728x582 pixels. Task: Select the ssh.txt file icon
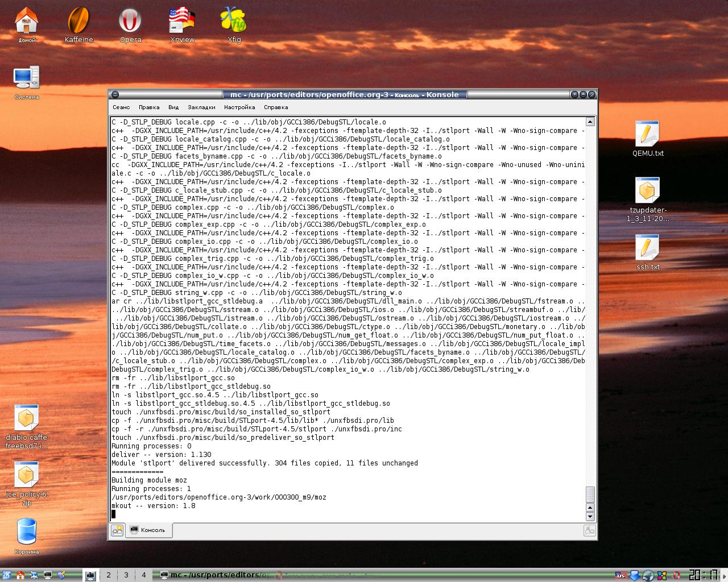tap(647, 252)
